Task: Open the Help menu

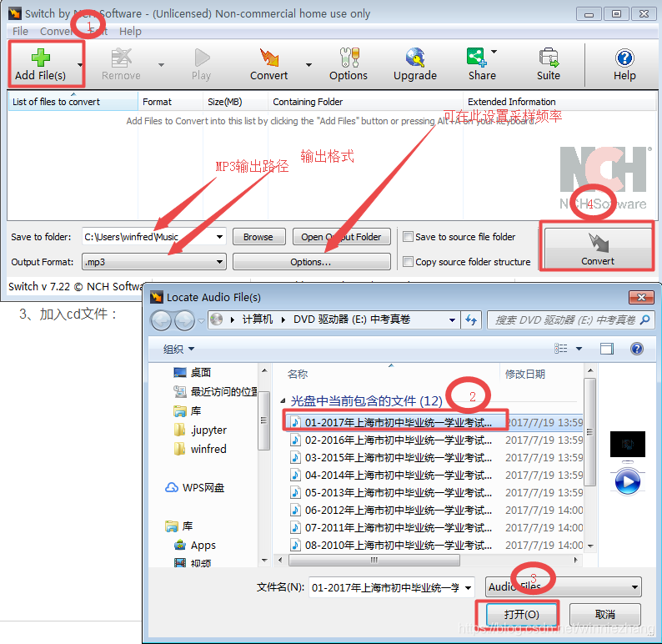Action: 130,31
